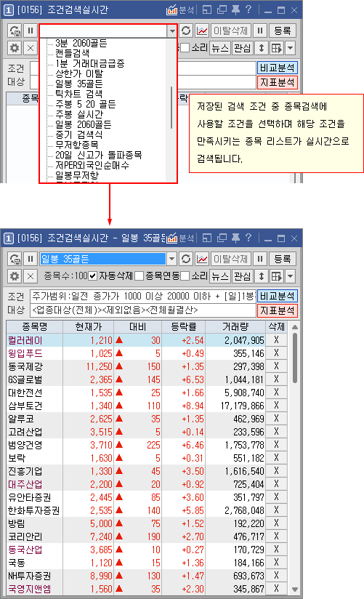Select 상한가 이탈 from condition list
364x599 pixels.
(x=79, y=73)
